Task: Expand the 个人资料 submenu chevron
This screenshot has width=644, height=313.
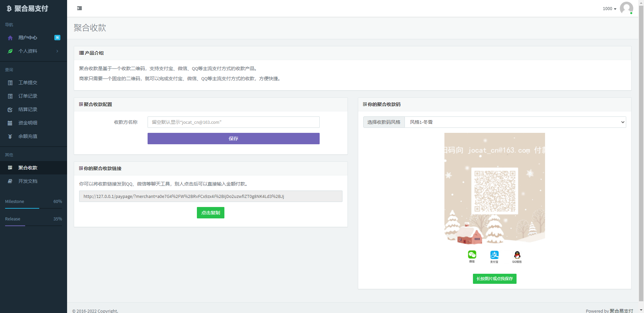Action: coord(57,51)
